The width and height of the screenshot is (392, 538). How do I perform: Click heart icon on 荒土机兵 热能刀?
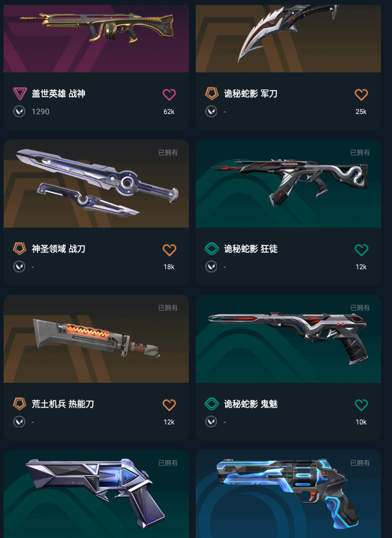pyautogui.click(x=169, y=405)
